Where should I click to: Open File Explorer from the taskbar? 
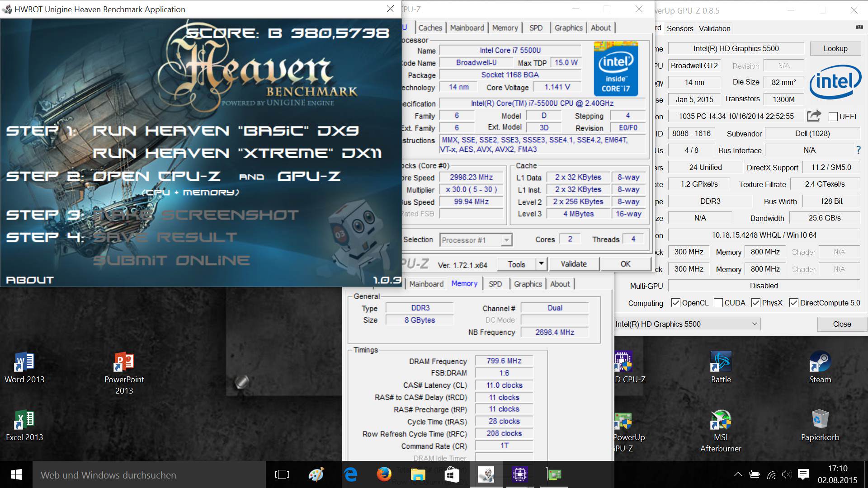pos(418,474)
